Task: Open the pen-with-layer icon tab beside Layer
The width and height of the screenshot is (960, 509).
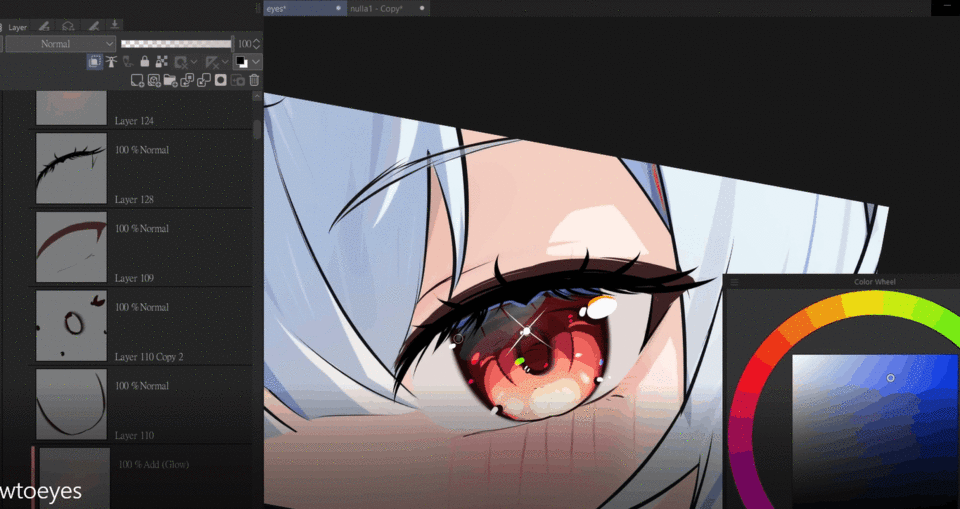Action: (43, 26)
